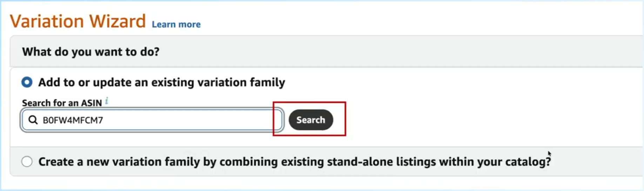This screenshot has height=191, width=644.
Task: Click the 'What do you want to do?' header
Action: pos(91,52)
